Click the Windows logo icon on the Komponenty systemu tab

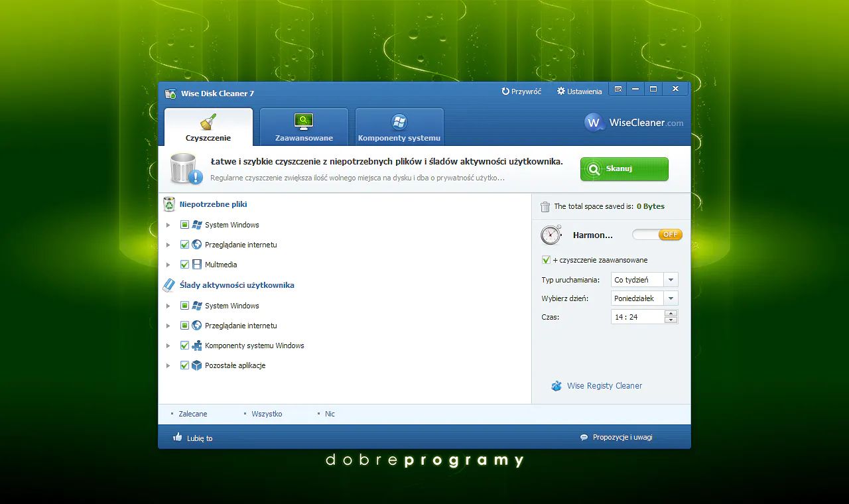click(399, 122)
